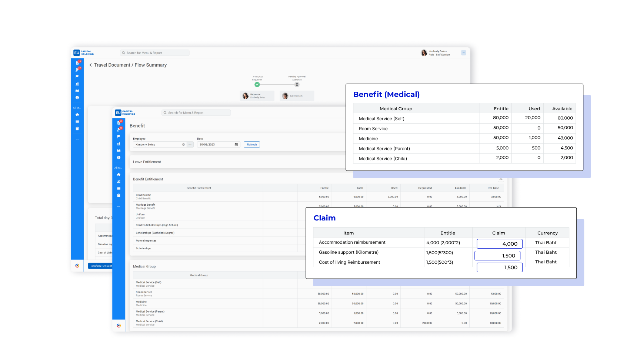Click the back arrow beside Travel Document

tap(90, 65)
